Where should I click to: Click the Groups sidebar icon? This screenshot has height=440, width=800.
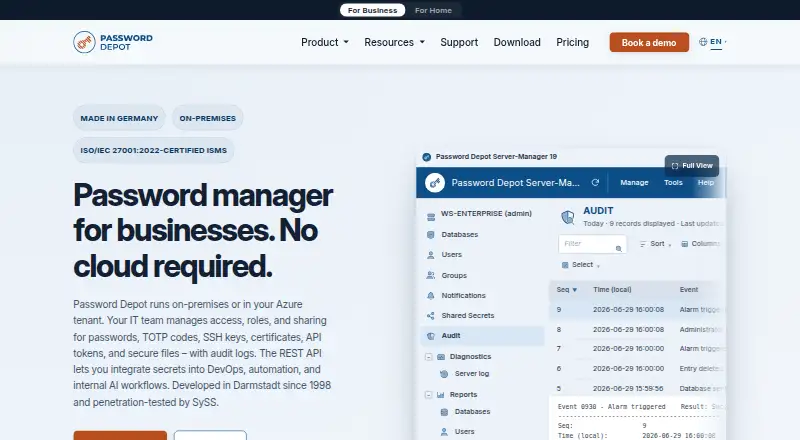[431, 275]
